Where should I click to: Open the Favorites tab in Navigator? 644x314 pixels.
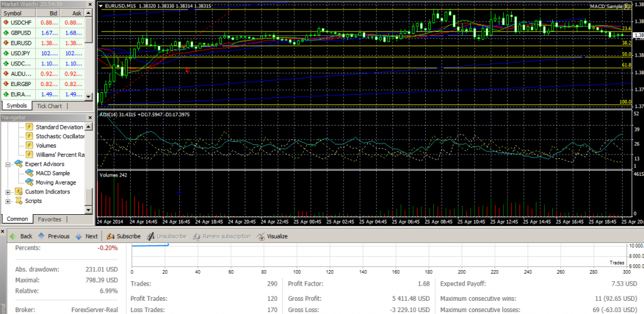(x=49, y=219)
